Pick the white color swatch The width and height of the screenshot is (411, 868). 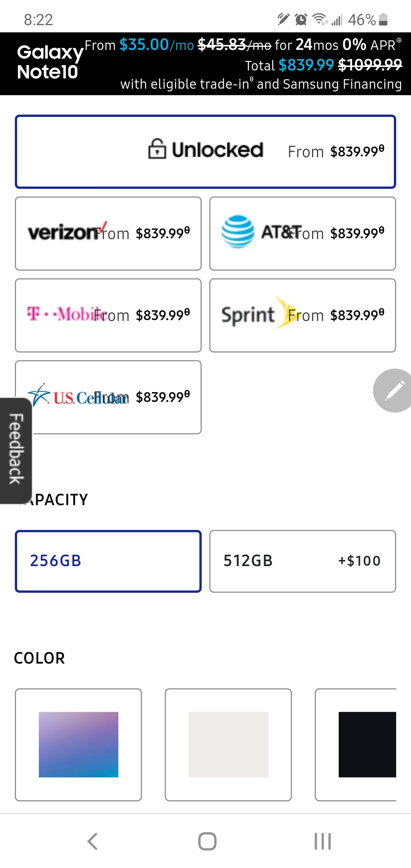point(228,745)
